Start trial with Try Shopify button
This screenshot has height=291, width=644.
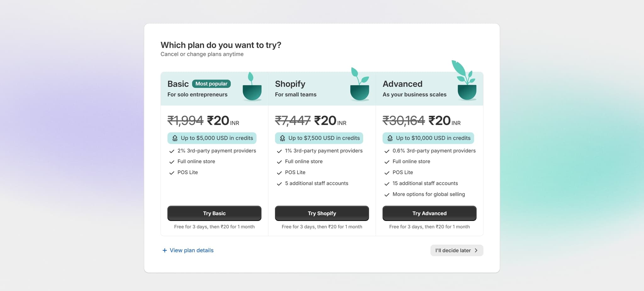click(x=322, y=213)
